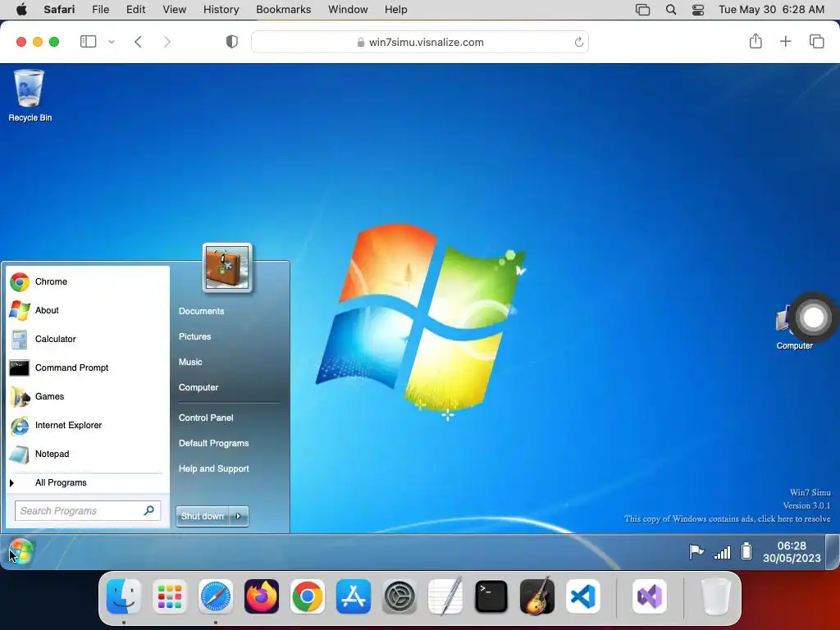Focus the Search Programs input field

pyautogui.click(x=87, y=511)
